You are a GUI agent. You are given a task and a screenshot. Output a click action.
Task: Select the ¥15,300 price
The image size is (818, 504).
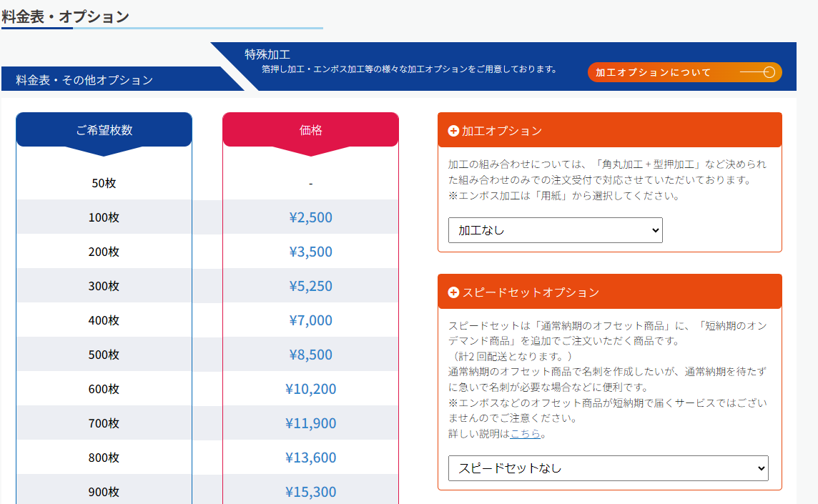coord(310,492)
